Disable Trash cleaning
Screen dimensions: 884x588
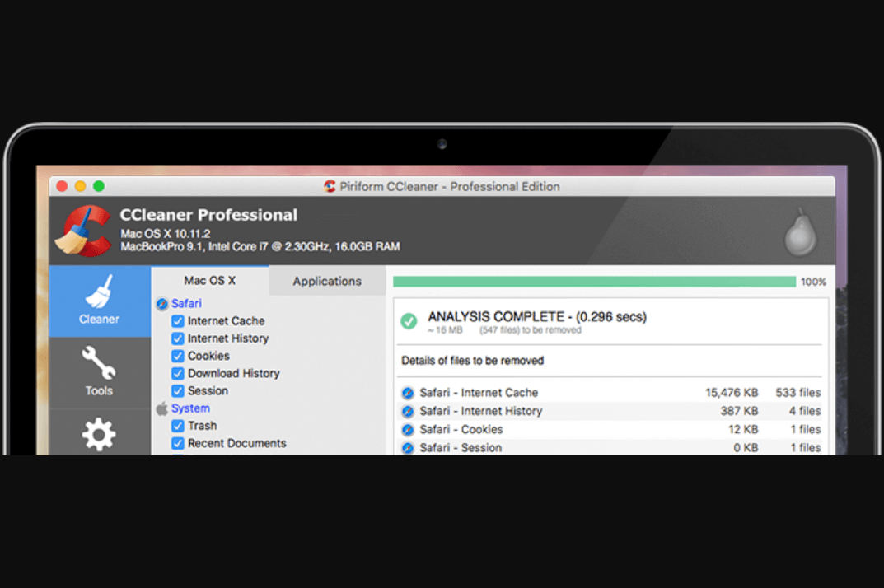(176, 426)
